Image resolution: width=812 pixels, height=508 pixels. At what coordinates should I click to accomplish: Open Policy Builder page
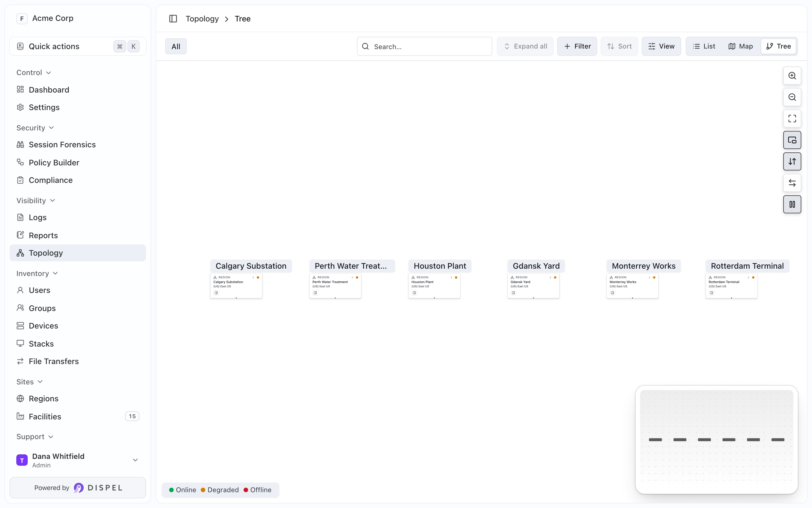[x=78, y=163]
